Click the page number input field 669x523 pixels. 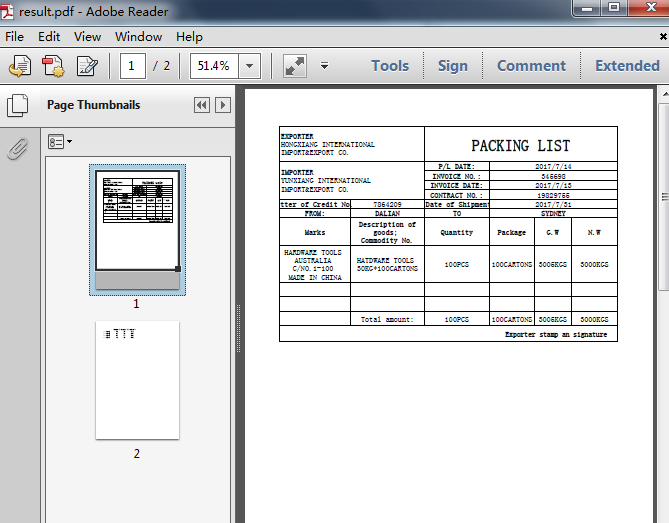click(x=133, y=66)
